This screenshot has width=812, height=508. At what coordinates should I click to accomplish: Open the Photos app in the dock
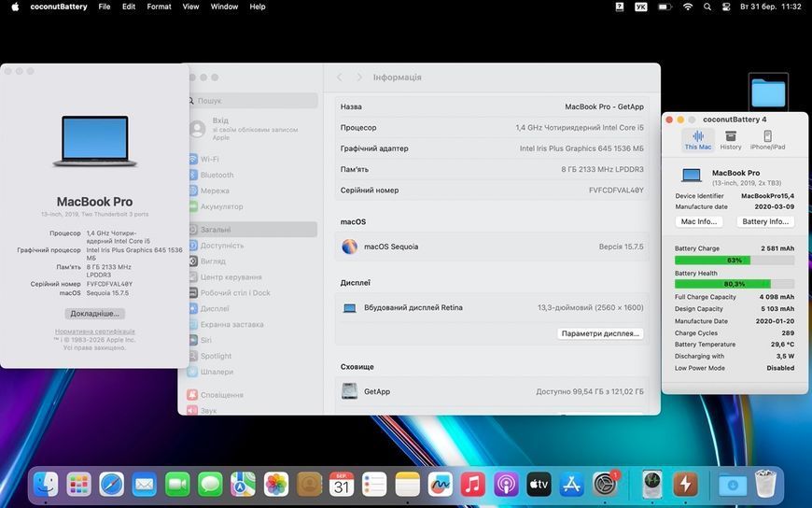(276, 485)
